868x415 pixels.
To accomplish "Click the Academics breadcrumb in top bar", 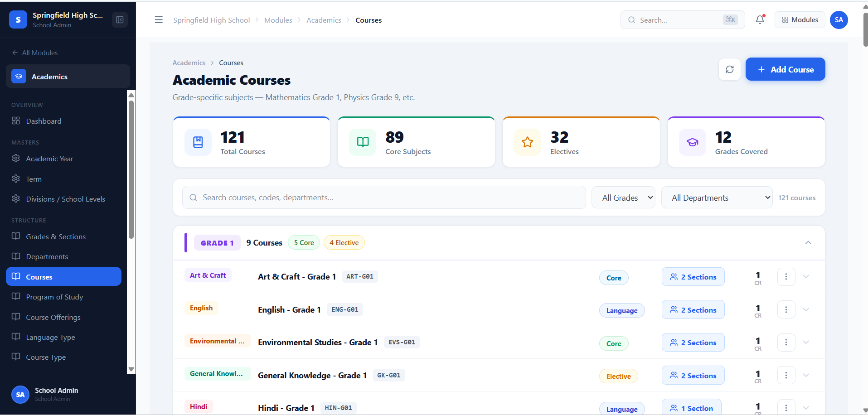I will click(x=324, y=20).
